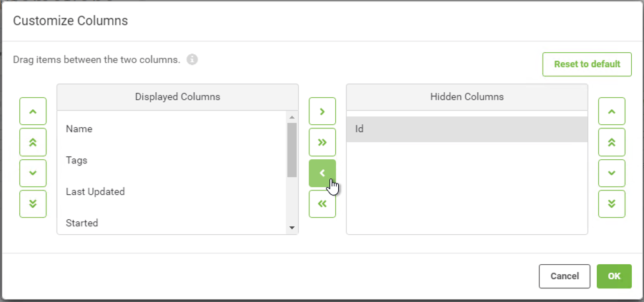This screenshot has width=644, height=302.
Task: Confirm changes with the OK button
Action: tap(614, 276)
